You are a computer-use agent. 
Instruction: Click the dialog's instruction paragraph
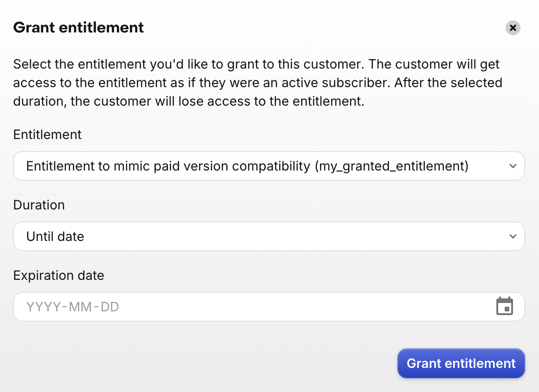click(x=257, y=83)
